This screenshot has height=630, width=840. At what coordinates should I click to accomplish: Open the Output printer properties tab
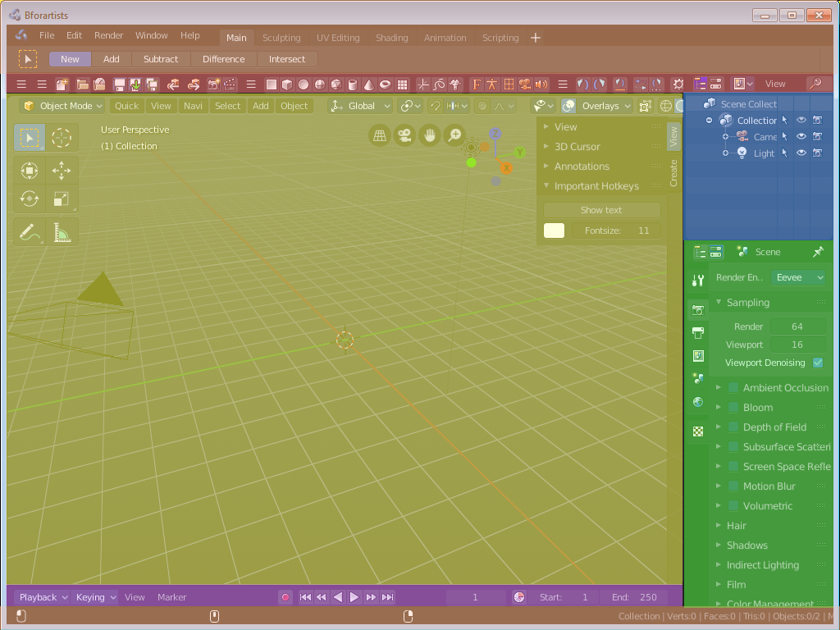697,333
